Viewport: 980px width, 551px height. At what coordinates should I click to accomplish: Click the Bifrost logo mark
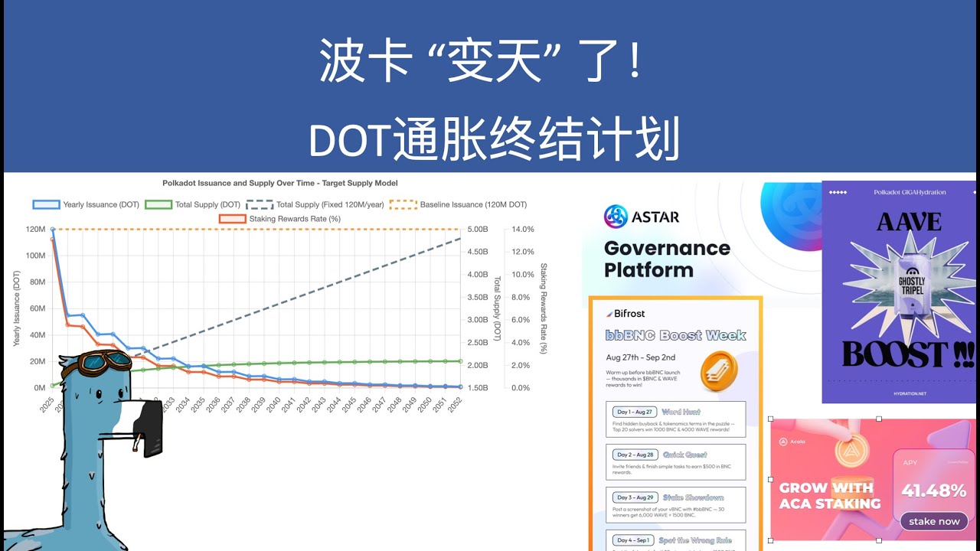click(x=609, y=314)
